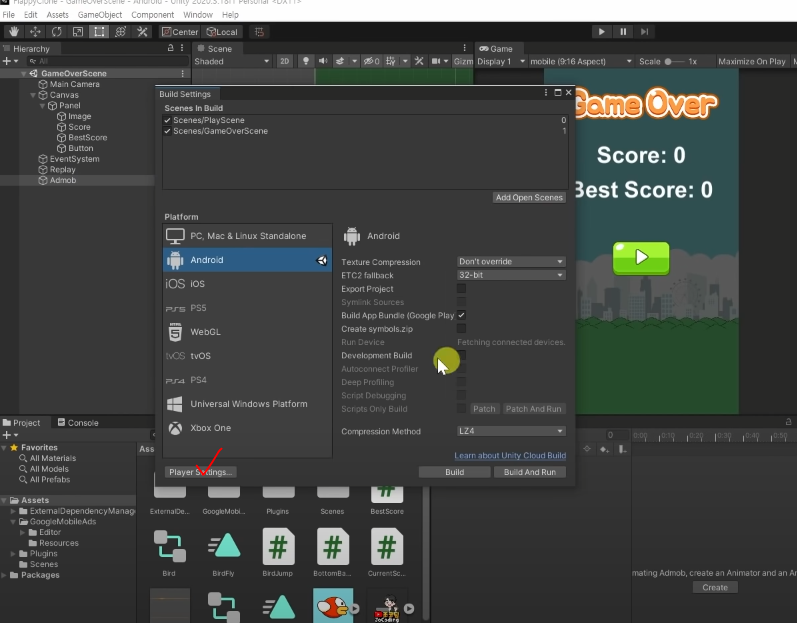The image size is (797, 623).
Task: Toggle 2D view in Scene panel
Action: pos(284,61)
